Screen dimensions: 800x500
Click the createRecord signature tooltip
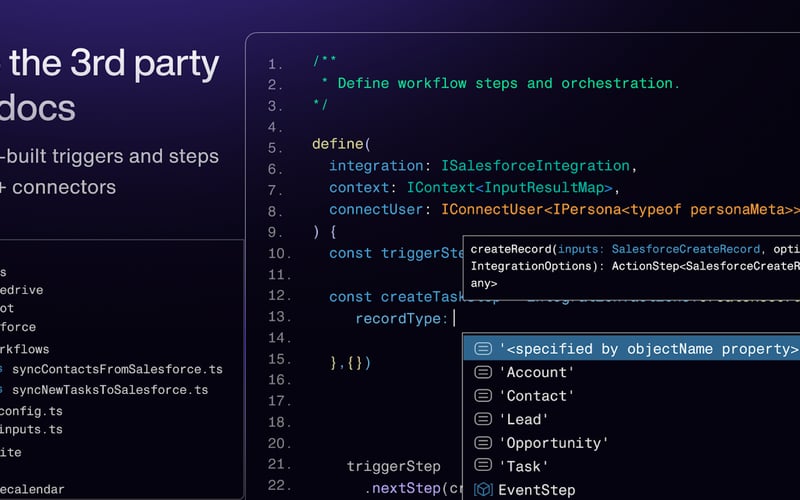(x=632, y=267)
